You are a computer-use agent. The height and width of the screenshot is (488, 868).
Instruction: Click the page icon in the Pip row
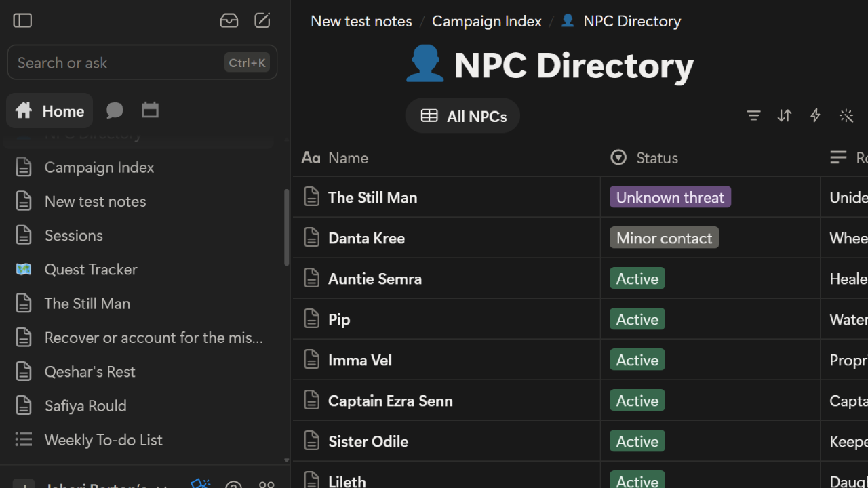click(x=311, y=319)
